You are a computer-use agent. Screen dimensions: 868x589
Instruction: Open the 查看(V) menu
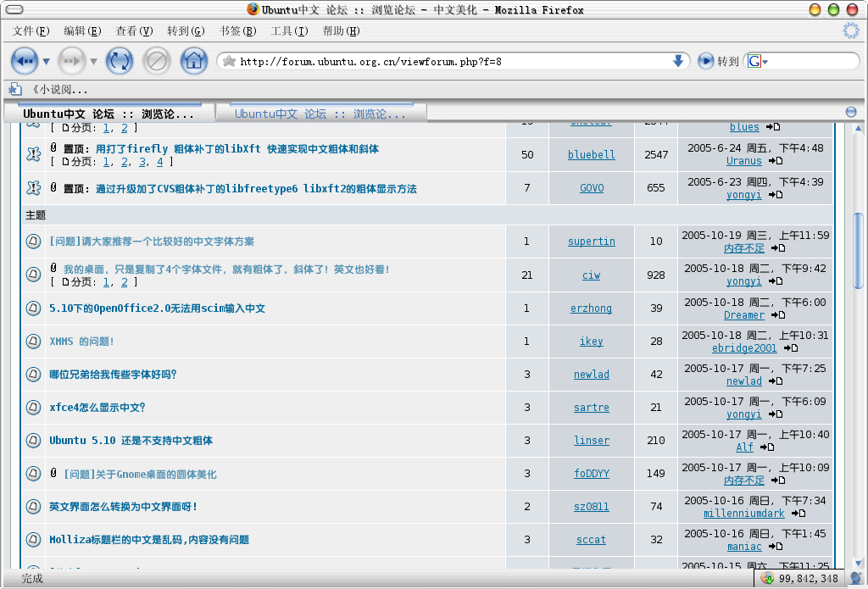[134, 31]
